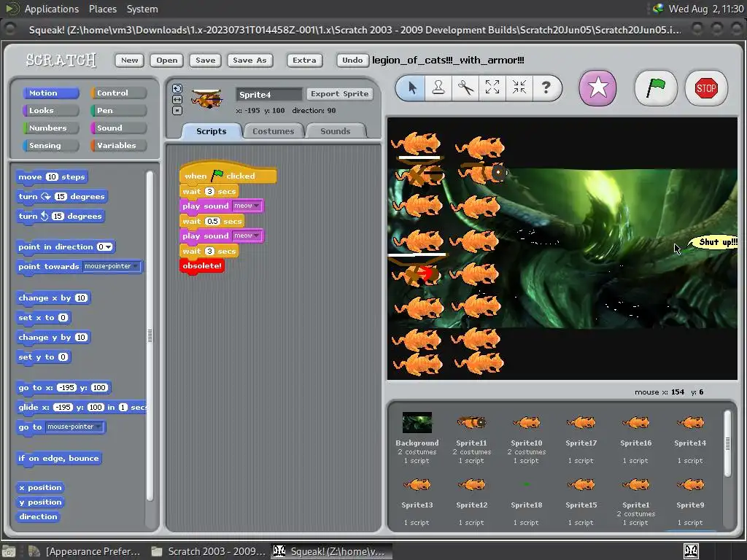Open the Variables block category
This screenshot has width=747, height=560.
pos(118,146)
